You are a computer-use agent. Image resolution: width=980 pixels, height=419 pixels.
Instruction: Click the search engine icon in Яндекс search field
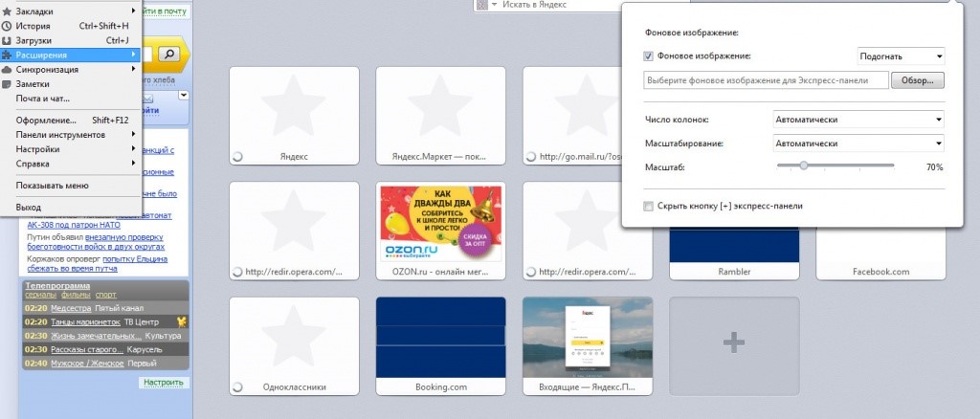coord(481,6)
